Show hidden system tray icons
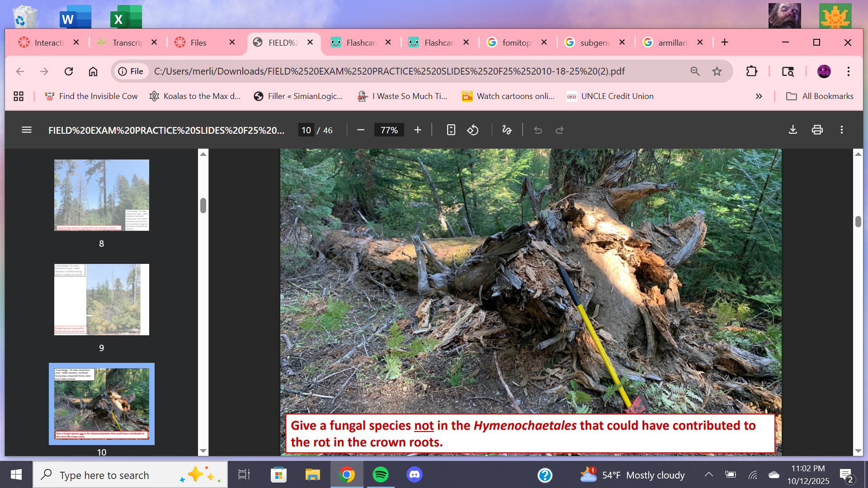868x488 pixels. click(x=708, y=474)
